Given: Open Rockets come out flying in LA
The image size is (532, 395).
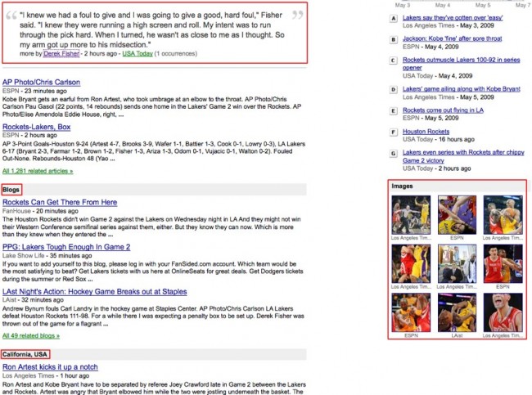Looking at the screenshot, I should [443, 110].
